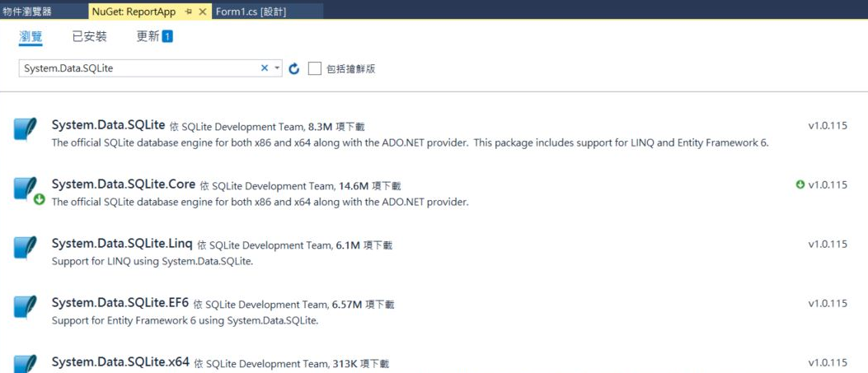Switch to the 物件瀏覽器 tab

pyautogui.click(x=27, y=12)
